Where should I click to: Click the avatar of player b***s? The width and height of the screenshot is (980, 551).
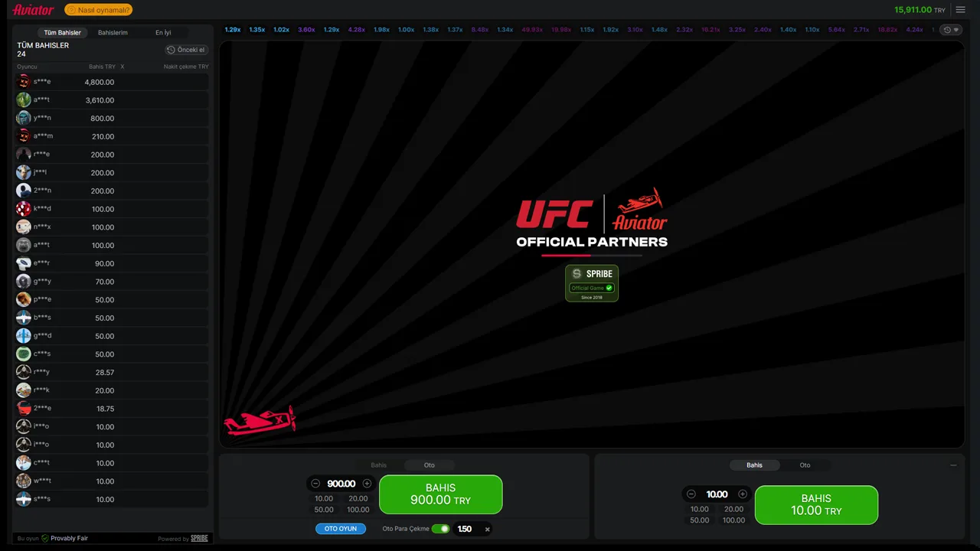(x=24, y=318)
